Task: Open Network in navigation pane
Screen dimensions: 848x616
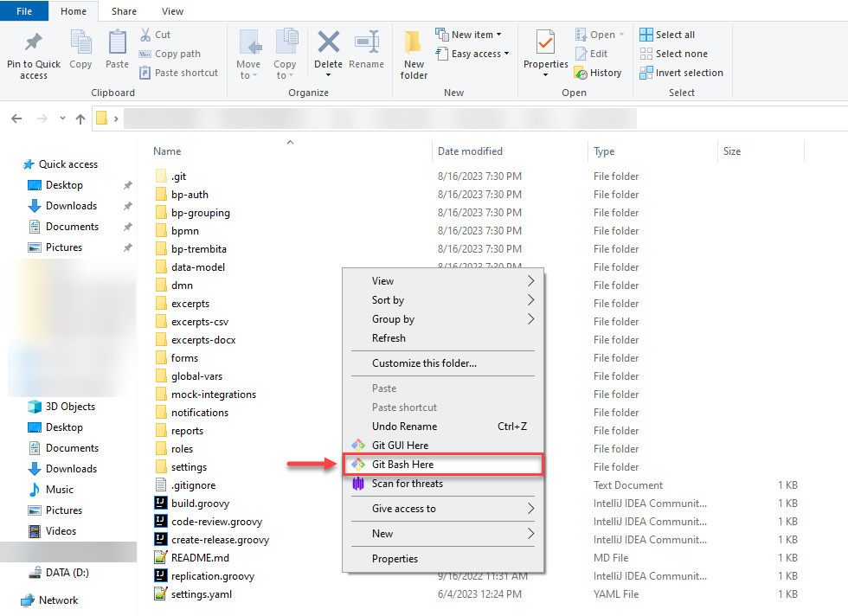Action: click(58, 600)
